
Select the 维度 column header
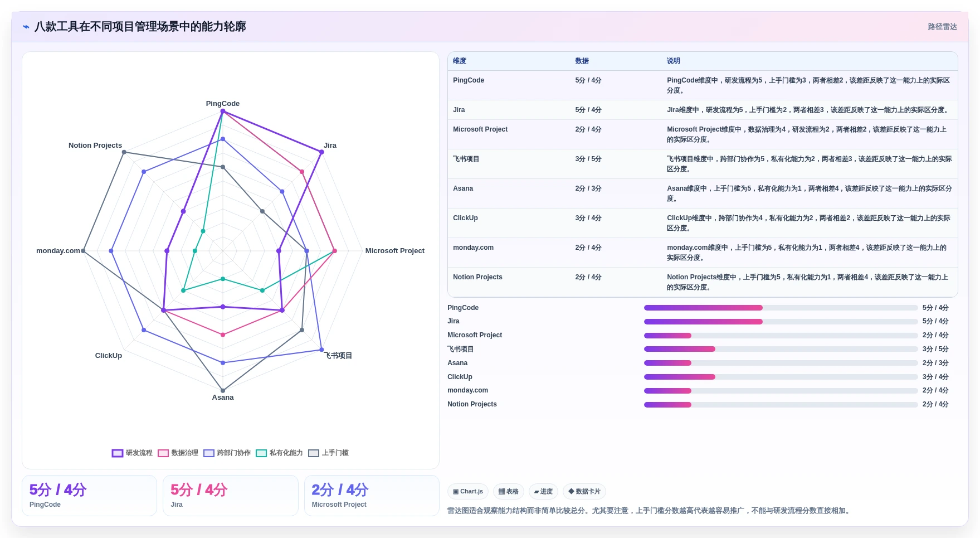[460, 61]
